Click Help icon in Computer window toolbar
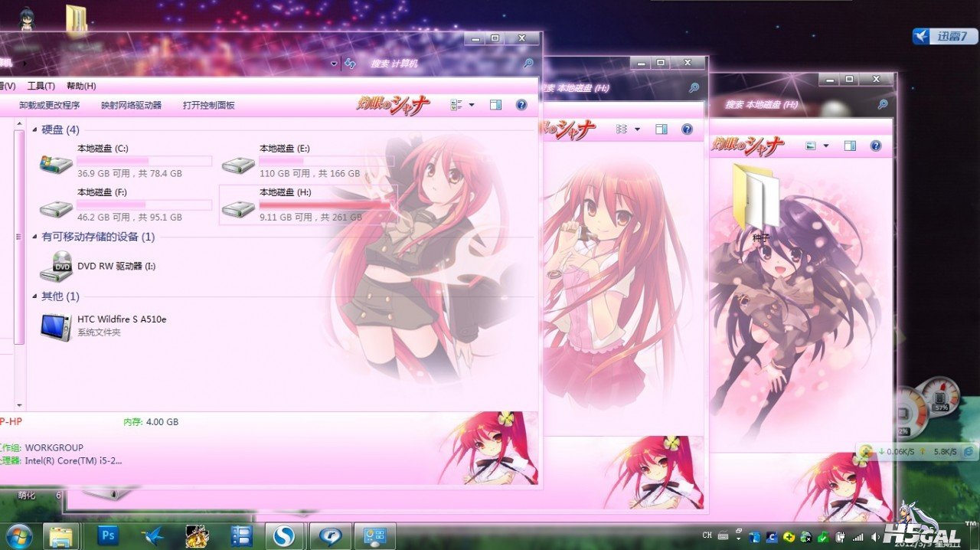 pos(521,105)
